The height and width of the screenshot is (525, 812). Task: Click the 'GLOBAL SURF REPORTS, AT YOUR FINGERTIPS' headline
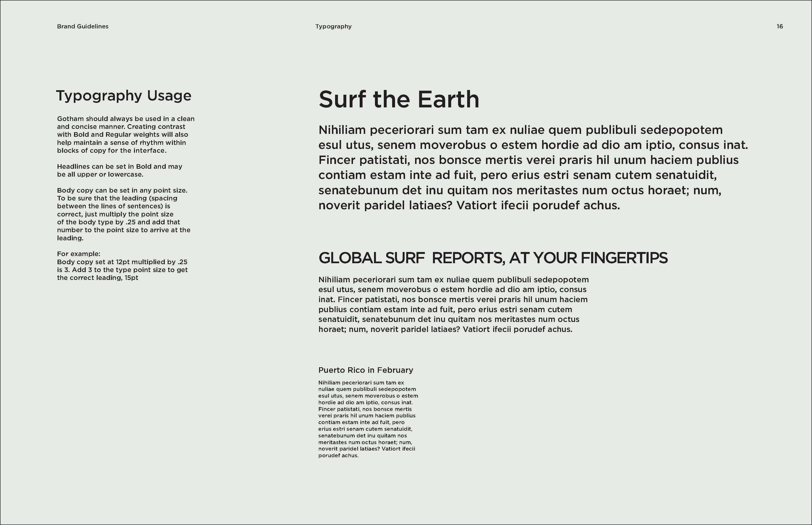493,258
